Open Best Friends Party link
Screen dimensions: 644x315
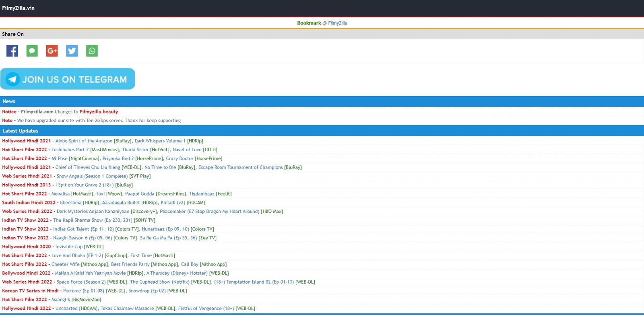pyautogui.click(x=130, y=265)
